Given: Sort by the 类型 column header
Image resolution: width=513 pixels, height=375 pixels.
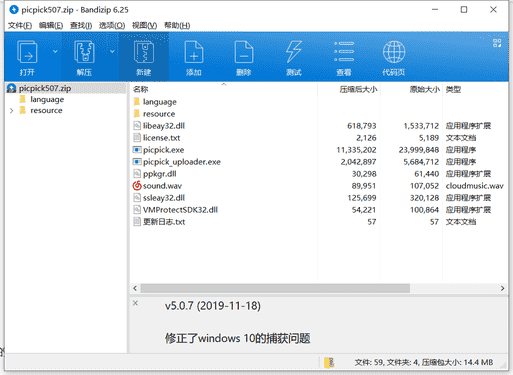Looking at the screenshot, I should click(x=453, y=89).
